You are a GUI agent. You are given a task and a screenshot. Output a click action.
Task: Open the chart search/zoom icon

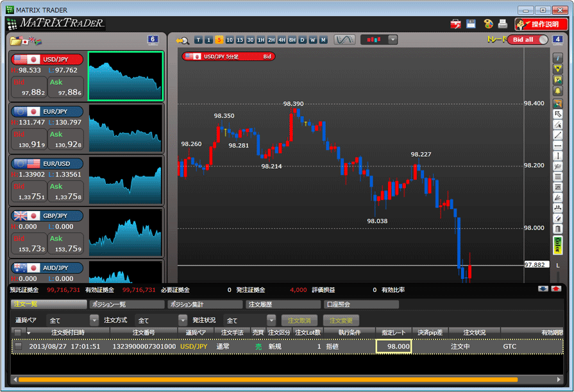182,40
